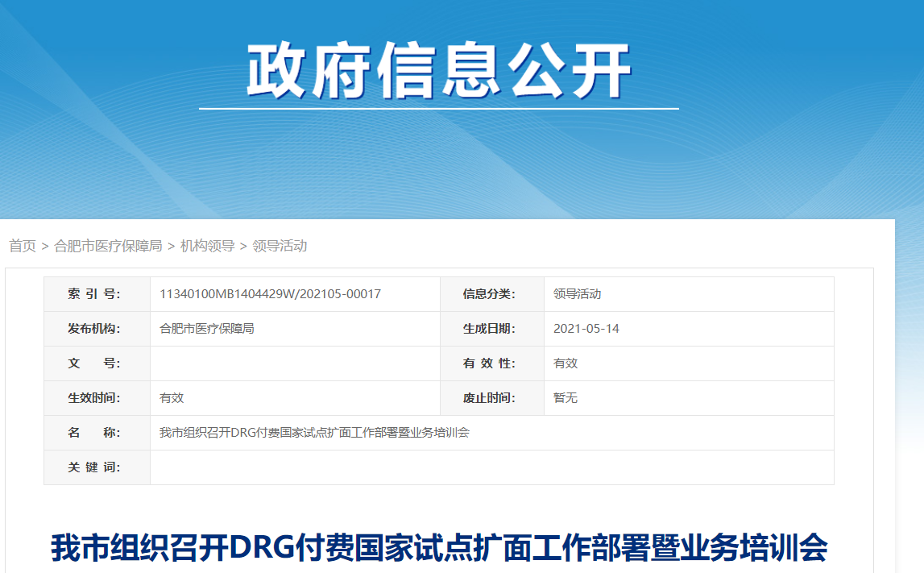The width and height of the screenshot is (924, 573).
Task: Click the document name in the 名称 row
Action: click(x=314, y=433)
